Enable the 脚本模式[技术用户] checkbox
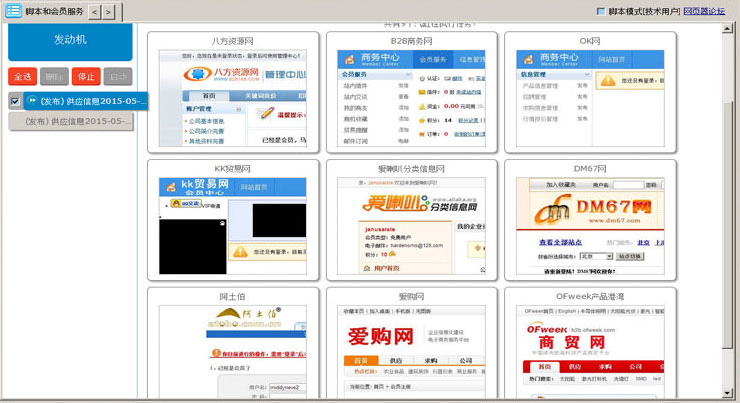Screen dimensions: 740x403 [x=601, y=11]
